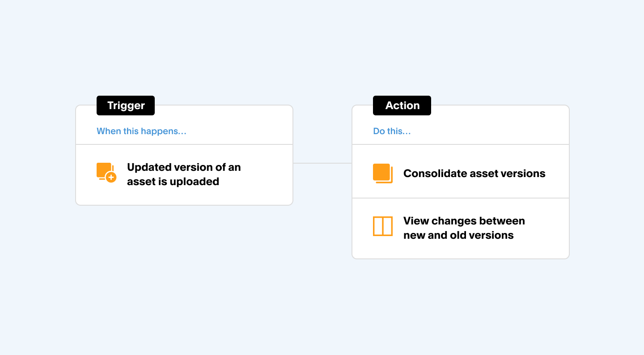Click the side-by-side compare columns icon
The height and width of the screenshot is (355, 644).
383,226
